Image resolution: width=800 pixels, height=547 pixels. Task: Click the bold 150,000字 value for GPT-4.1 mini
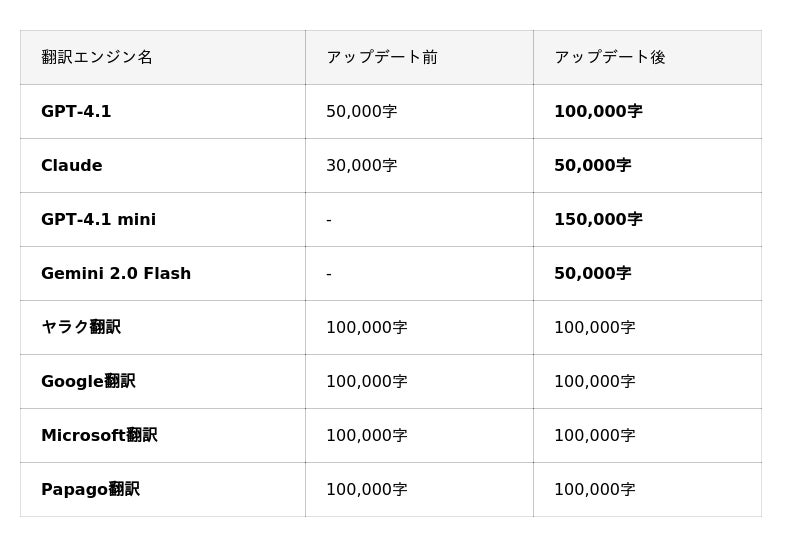coord(598,220)
